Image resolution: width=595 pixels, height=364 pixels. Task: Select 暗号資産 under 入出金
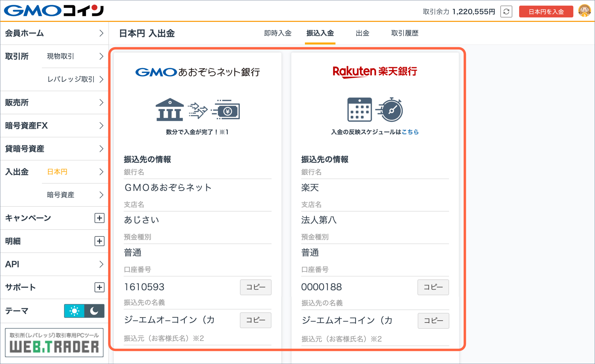tap(75, 195)
